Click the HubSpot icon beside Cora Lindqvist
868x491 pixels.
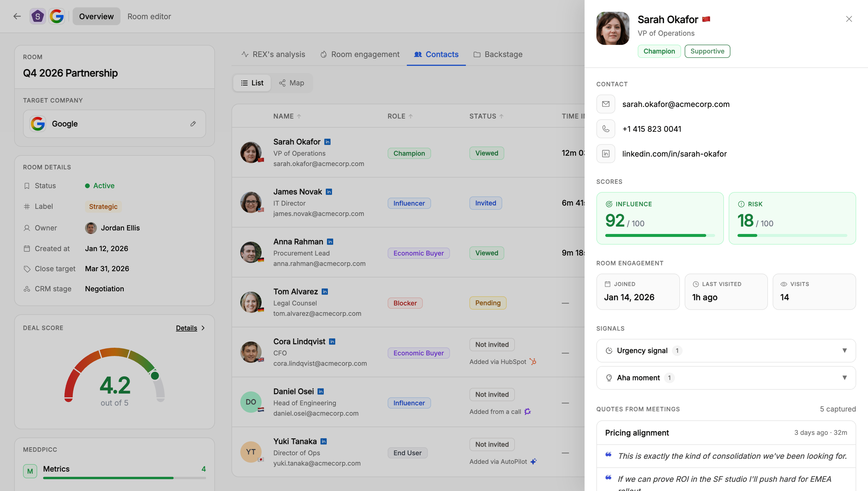pyautogui.click(x=533, y=362)
